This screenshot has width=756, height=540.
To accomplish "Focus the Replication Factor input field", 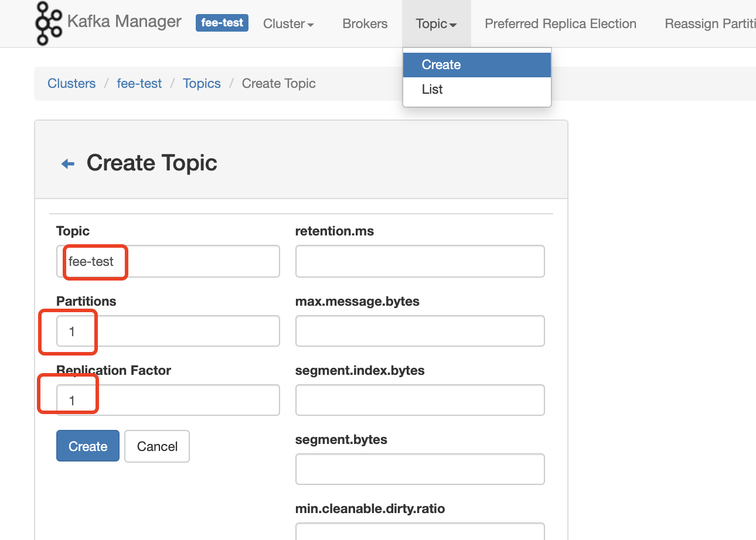I will 168,400.
